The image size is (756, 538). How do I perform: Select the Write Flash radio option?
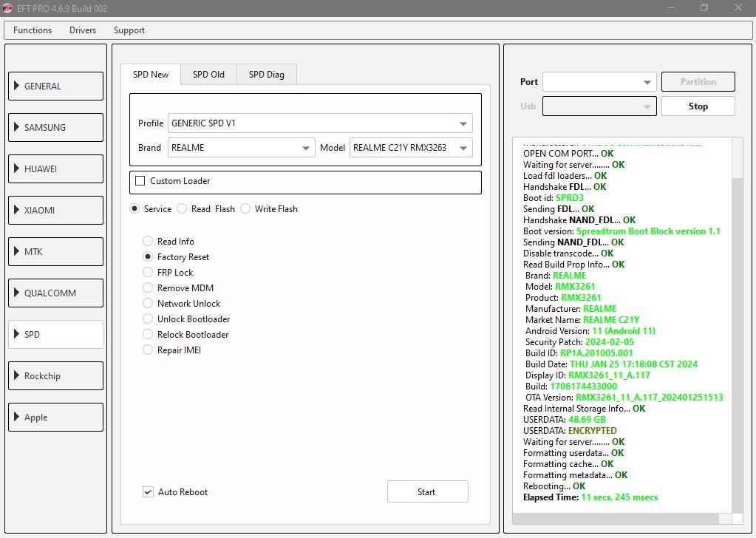click(246, 209)
